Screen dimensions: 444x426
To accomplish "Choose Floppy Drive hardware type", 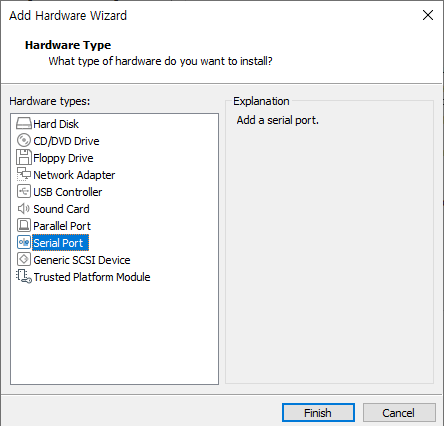I will pos(63,158).
